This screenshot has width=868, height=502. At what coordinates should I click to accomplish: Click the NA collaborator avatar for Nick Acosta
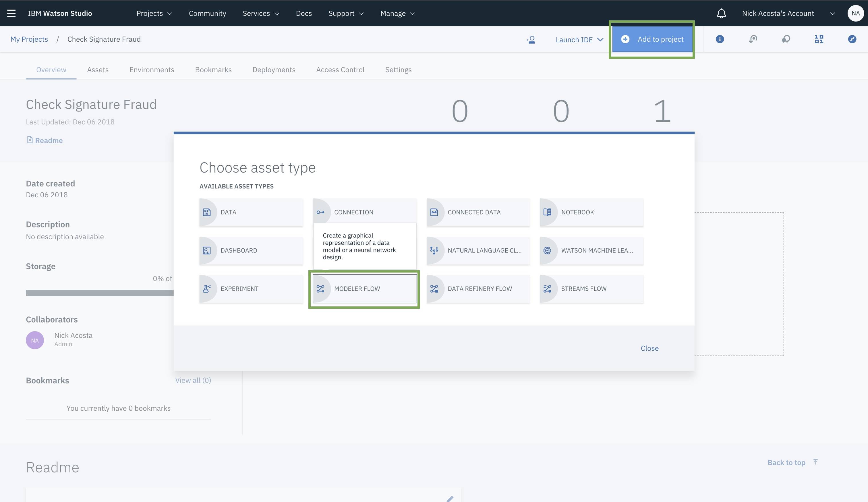tap(35, 340)
